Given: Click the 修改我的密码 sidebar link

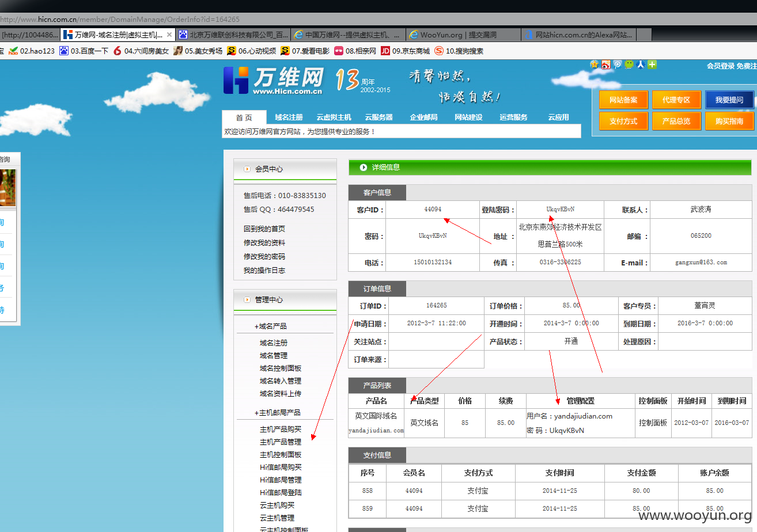Looking at the screenshot, I should 264,257.
